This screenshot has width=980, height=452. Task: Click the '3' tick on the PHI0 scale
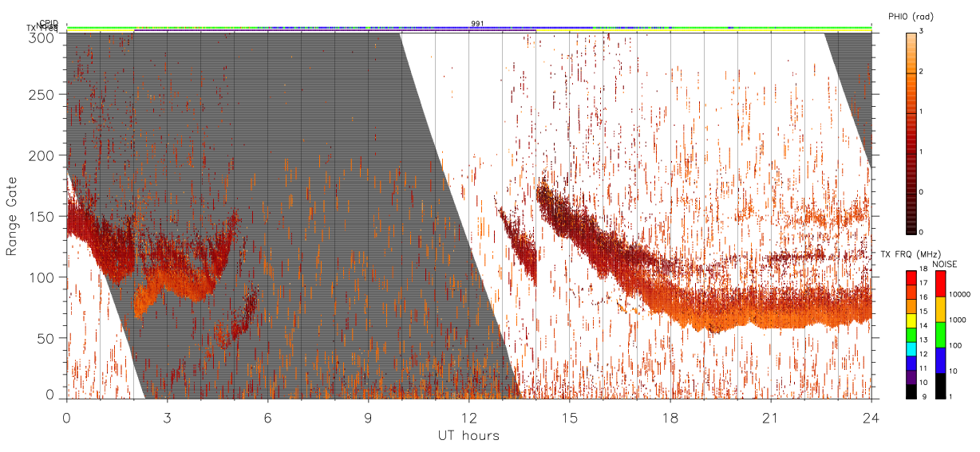[x=920, y=33]
